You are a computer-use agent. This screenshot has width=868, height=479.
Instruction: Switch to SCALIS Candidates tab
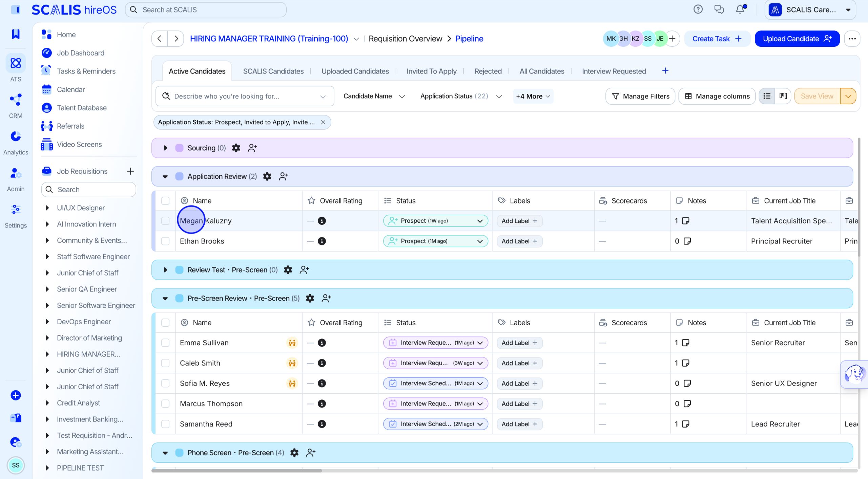(x=273, y=71)
